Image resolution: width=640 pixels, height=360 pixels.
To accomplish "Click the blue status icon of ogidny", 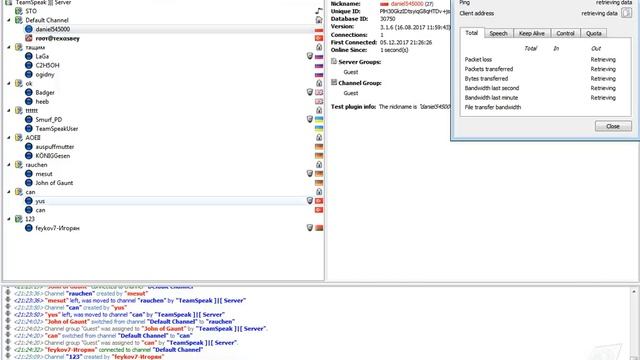I will pyautogui.click(x=29, y=74).
